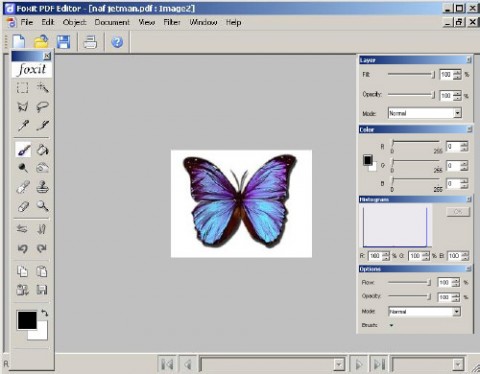Click the Options Flow slider handle
480x374 pixels.
click(429, 283)
